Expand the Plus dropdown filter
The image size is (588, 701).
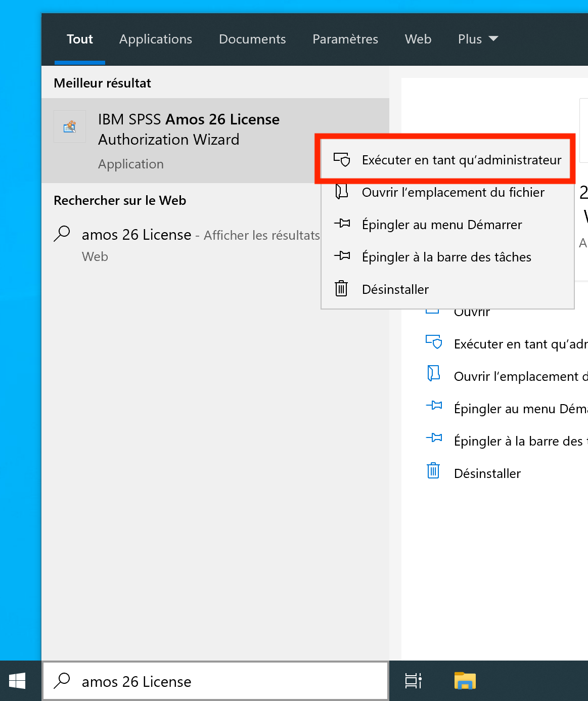[478, 39]
